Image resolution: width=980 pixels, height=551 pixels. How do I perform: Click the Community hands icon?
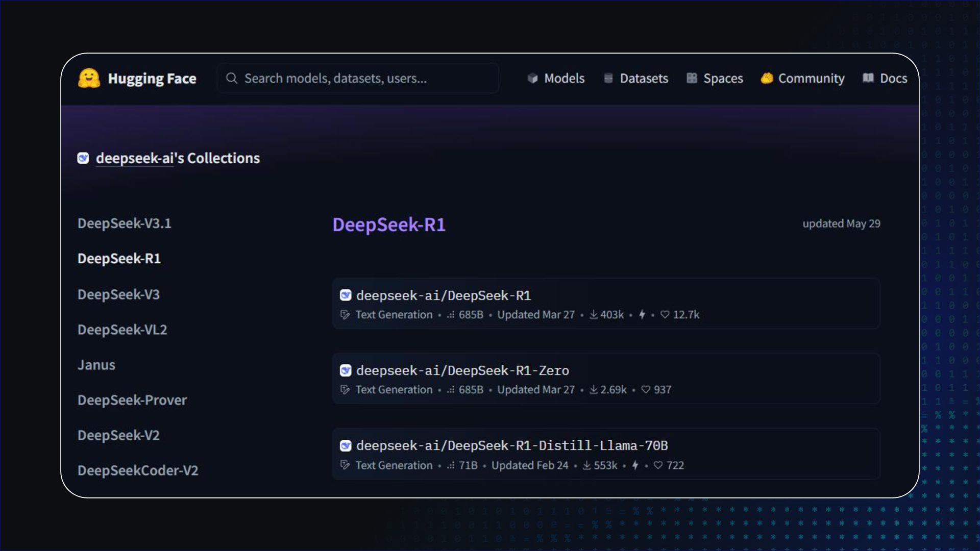pos(767,78)
